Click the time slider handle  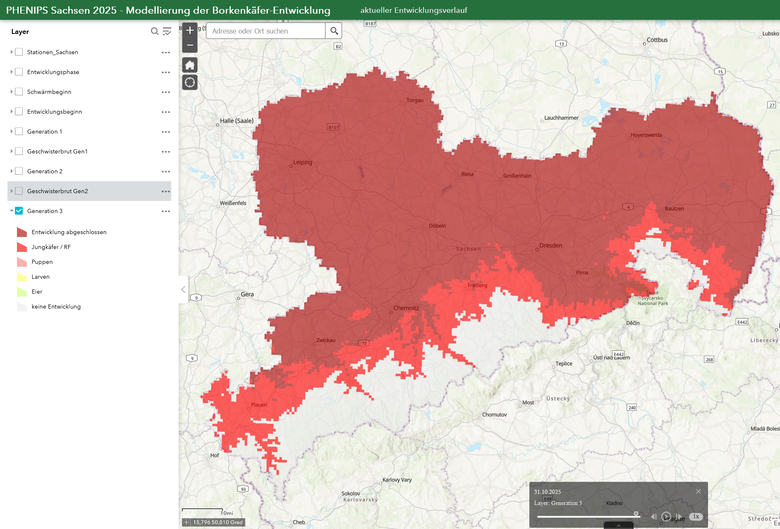[636, 514]
